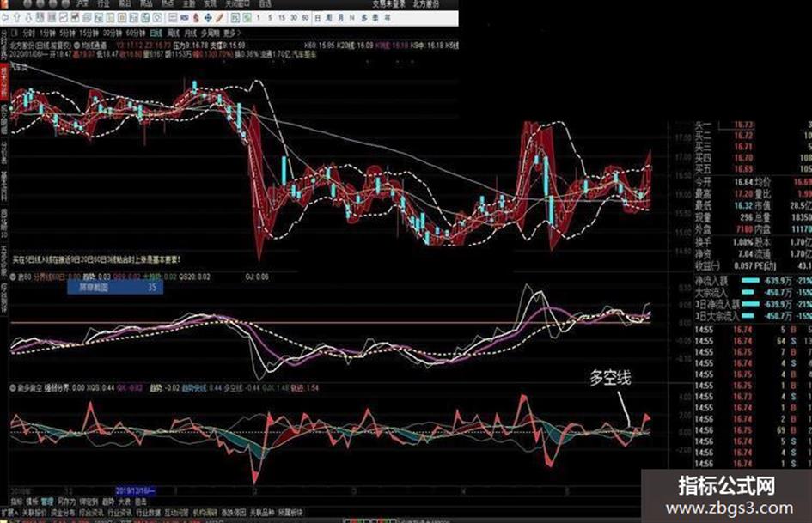The image size is (812, 523).
Task: Click the down arrow toolbar icon
Action: coord(28,18)
